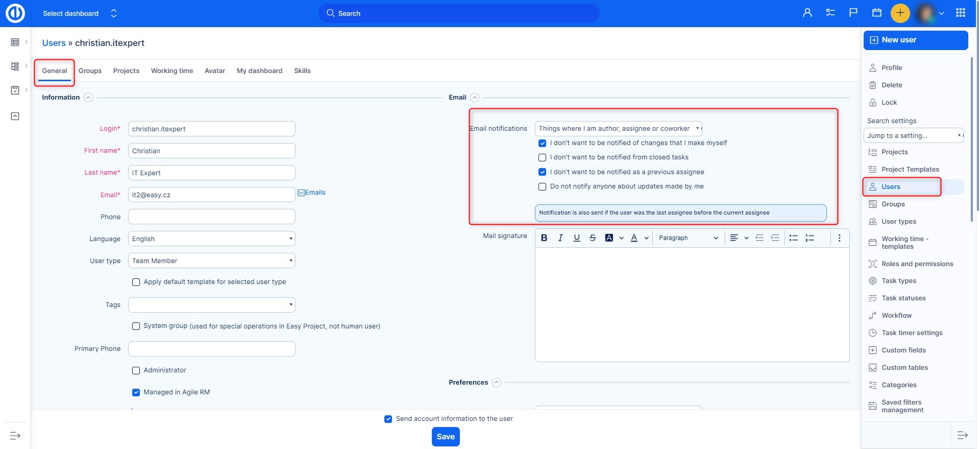Click the yellow plus quick-add button
Image resolution: width=980 pixels, height=449 pixels.
[x=900, y=13]
